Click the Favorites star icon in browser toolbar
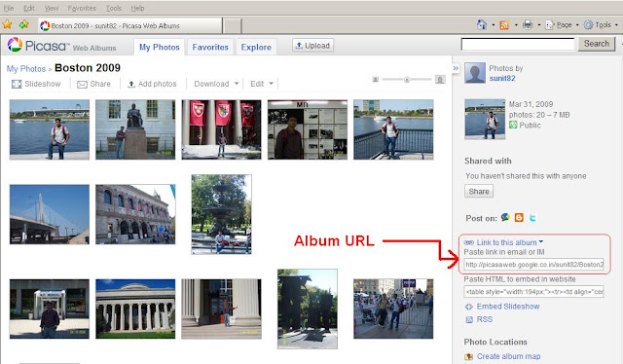Viewport: 623px width, 364px height. pyautogui.click(x=7, y=25)
